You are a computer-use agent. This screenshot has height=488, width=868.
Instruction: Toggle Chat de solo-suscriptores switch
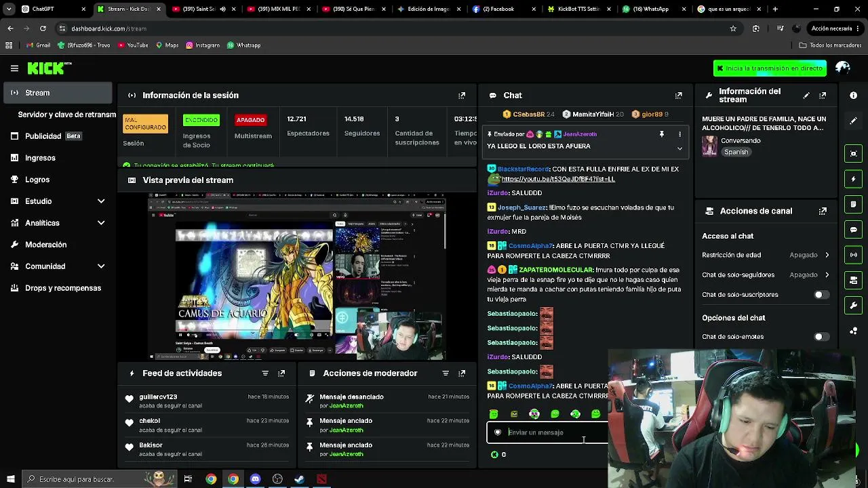coord(821,295)
